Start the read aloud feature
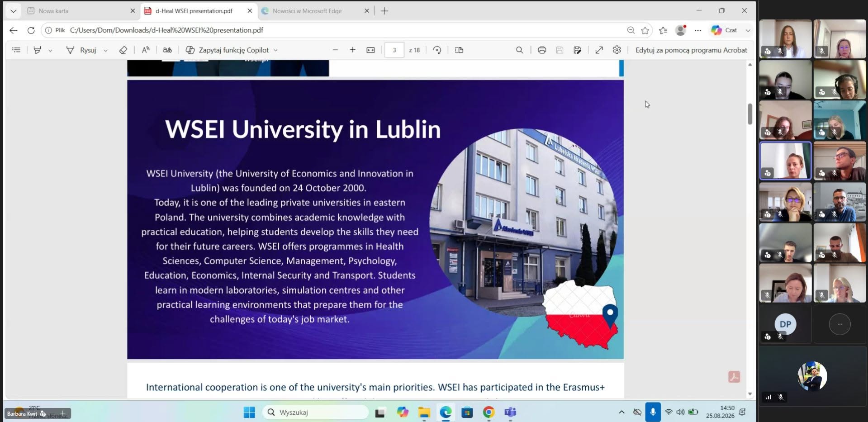868x422 pixels. click(x=146, y=50)
